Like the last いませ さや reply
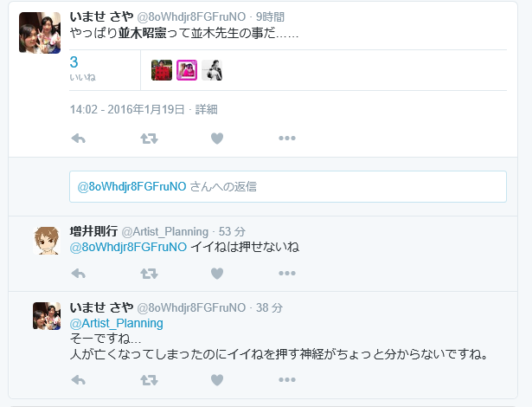The height and width of the screenshot is (407, 532). point(217,380)
